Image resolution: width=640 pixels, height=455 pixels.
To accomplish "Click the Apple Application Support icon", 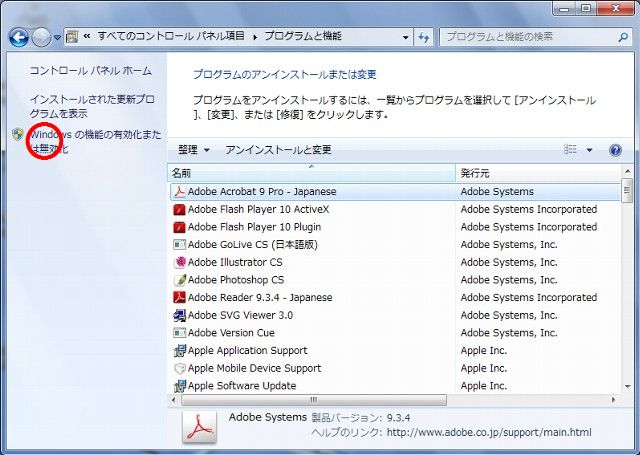I will point(180,351).
